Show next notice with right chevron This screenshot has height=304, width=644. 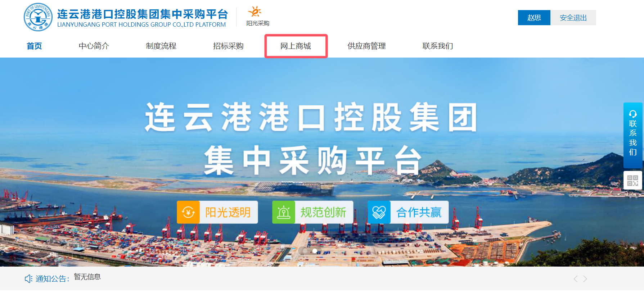tap(585, 279)
